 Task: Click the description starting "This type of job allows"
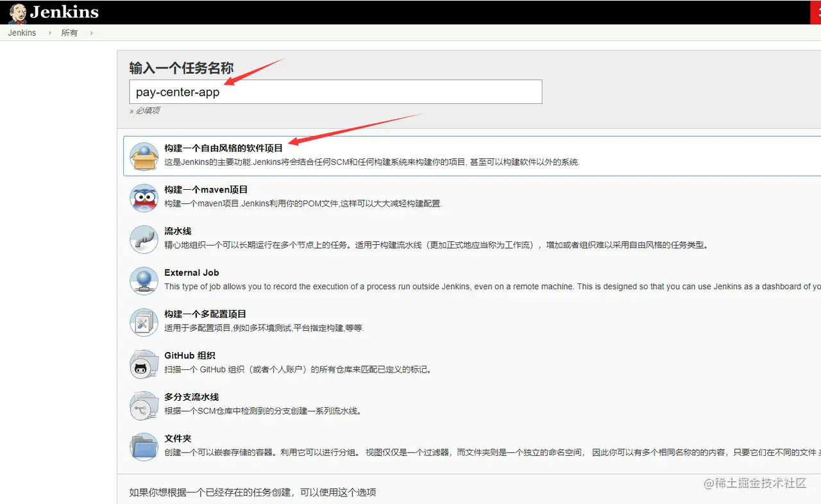click(x=493, y=287)
